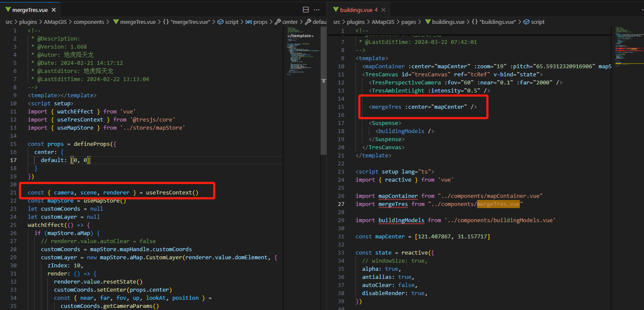Switch to the mergeTres.vue tab
The image size is (644, 310).
30,9
